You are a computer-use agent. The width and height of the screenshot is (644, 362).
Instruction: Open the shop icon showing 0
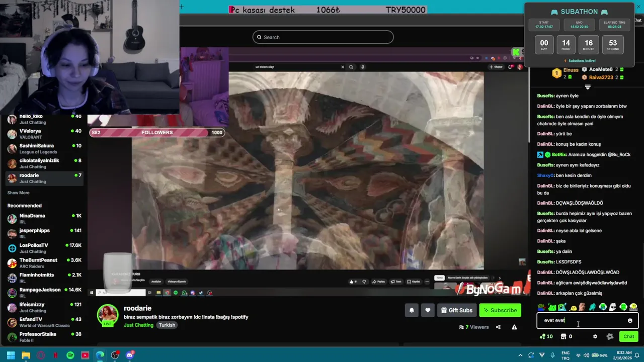[x=566, y=336]
